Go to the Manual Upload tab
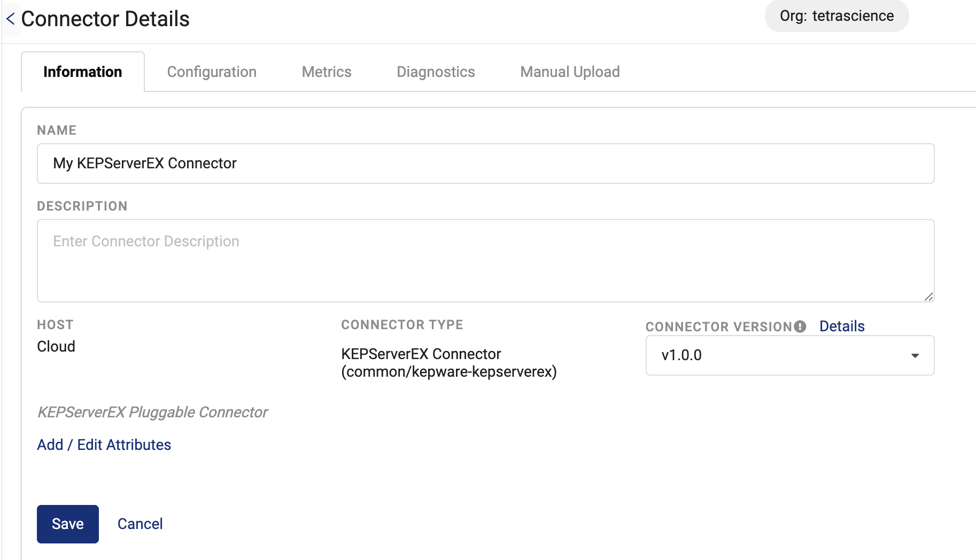This screenshot has height=560, width=976. point(570,72)
